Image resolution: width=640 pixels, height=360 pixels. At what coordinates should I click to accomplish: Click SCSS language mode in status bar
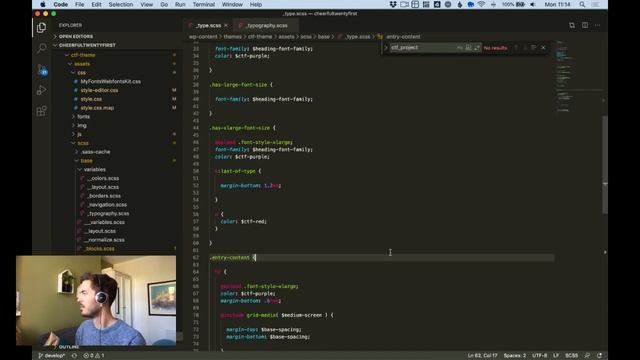pyautogui.click(x=571, y=356)
